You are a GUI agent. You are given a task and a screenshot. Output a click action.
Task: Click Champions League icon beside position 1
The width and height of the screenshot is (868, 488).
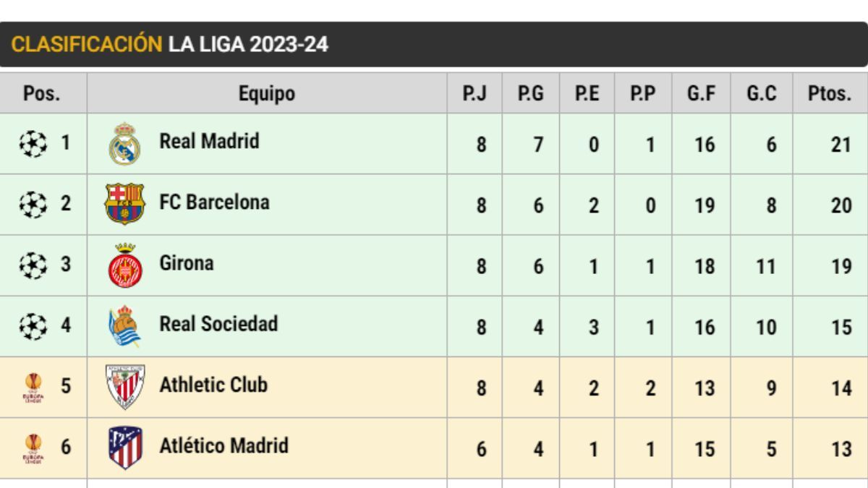pos(33,143)
